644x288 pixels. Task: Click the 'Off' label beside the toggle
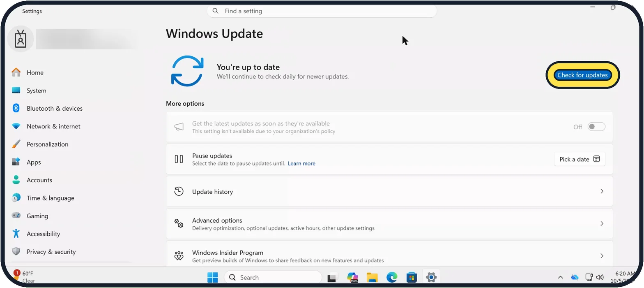[578, 127]
